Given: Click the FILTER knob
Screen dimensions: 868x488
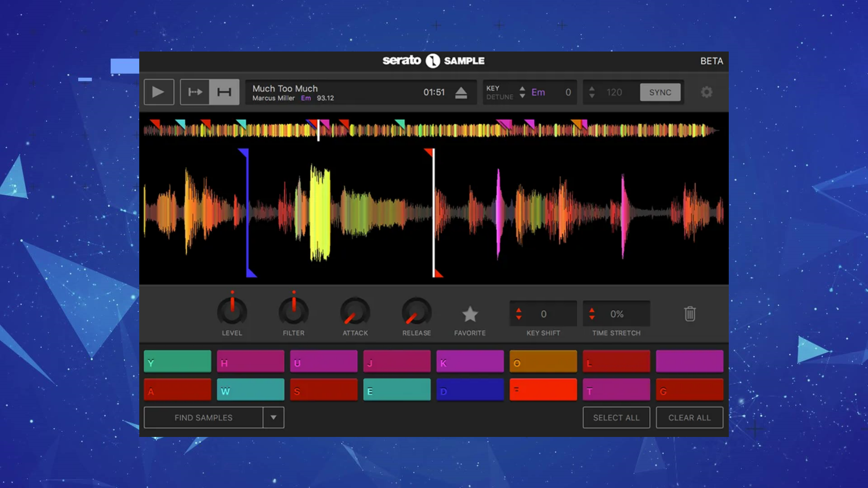Looking at the screenshot, I should (293, 312).
